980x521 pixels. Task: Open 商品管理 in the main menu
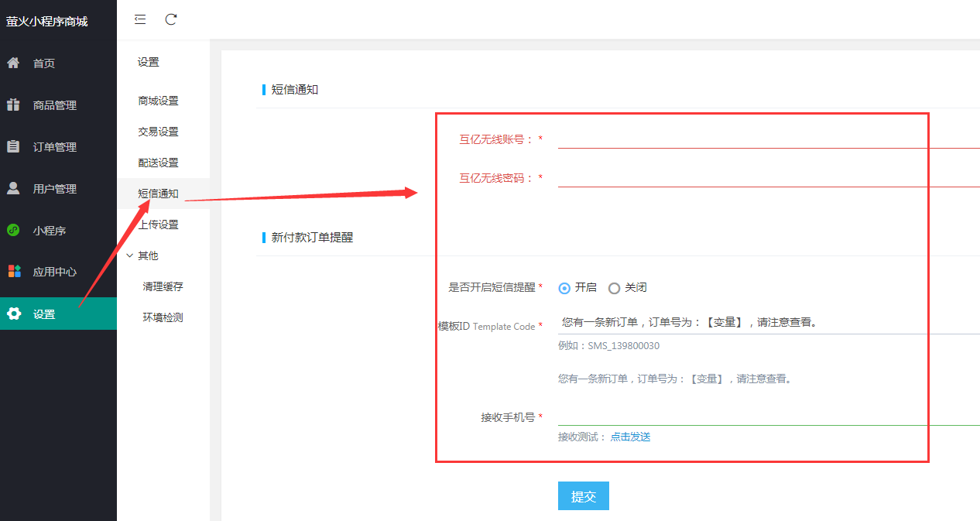click(58, 105)
